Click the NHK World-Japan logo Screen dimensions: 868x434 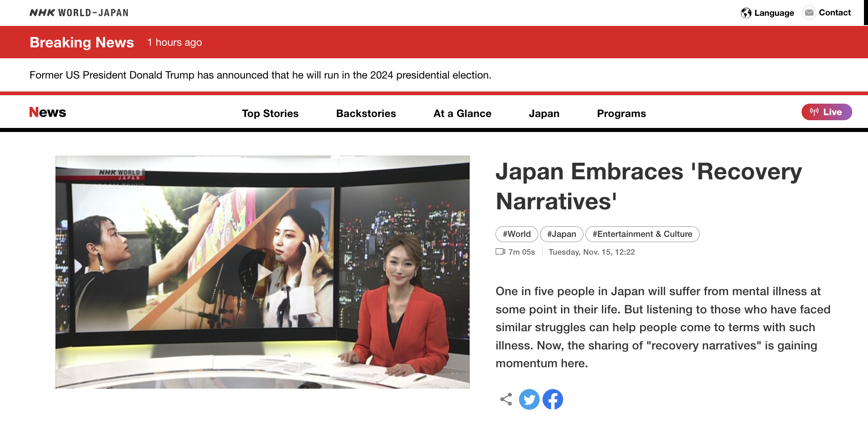coord(79,13)
